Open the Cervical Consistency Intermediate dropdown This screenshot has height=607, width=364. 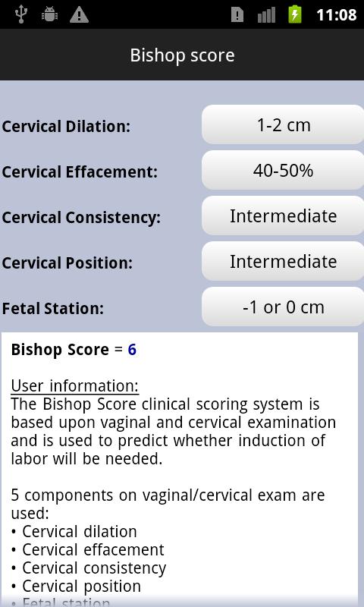283,215
